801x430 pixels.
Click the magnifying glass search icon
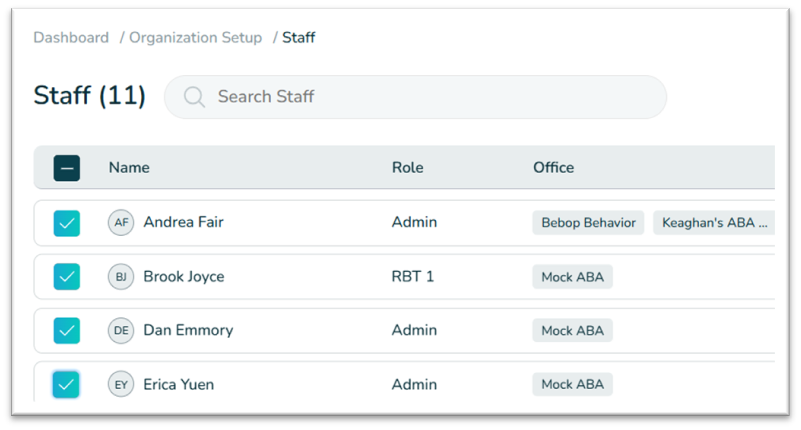[x=195, y=97]
